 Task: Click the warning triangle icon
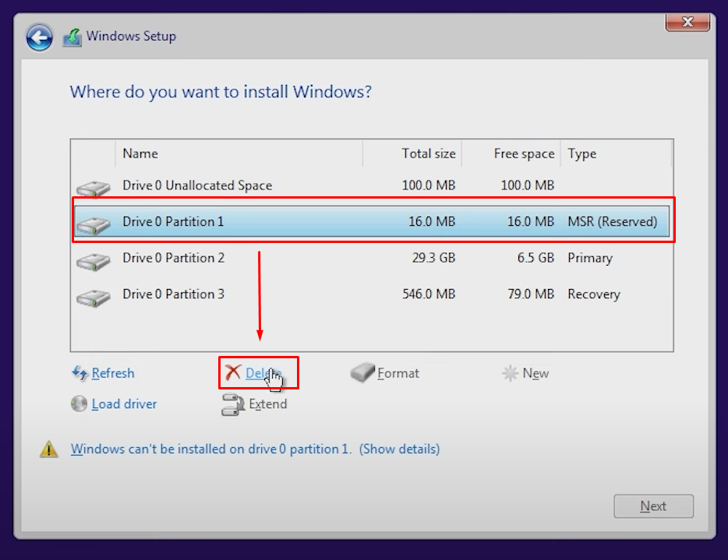point(49,449)
